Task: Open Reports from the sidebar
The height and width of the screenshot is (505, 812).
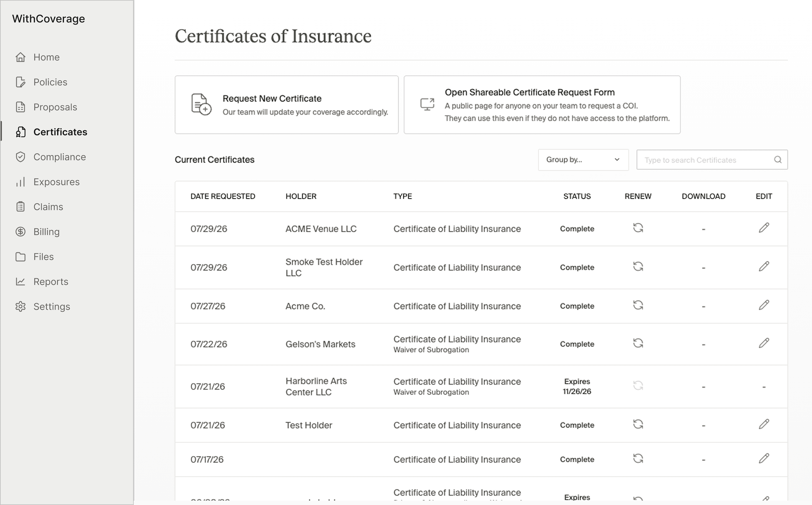Action: pyautogui.click(x=51, y=281)
